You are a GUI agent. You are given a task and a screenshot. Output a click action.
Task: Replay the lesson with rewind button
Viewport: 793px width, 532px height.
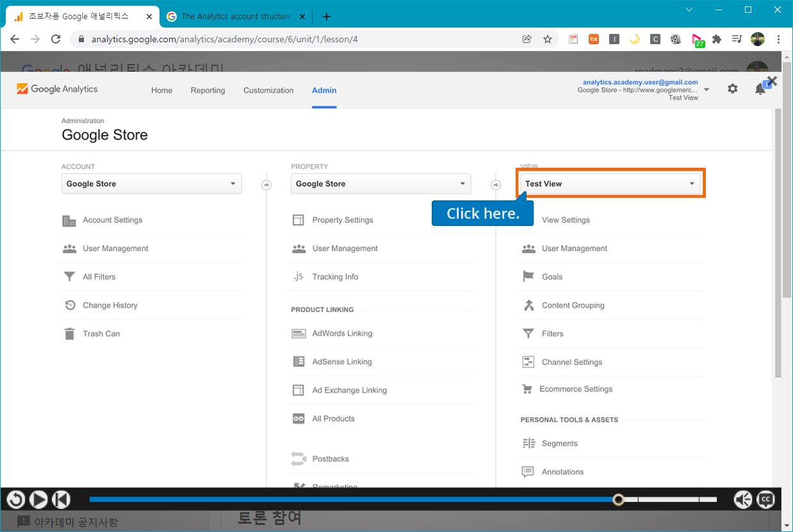coord(16,499)
